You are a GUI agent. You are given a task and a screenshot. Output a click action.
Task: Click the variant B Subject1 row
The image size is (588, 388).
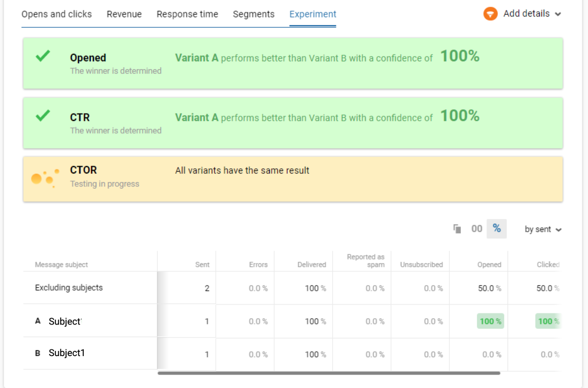(x=292, y=354)
